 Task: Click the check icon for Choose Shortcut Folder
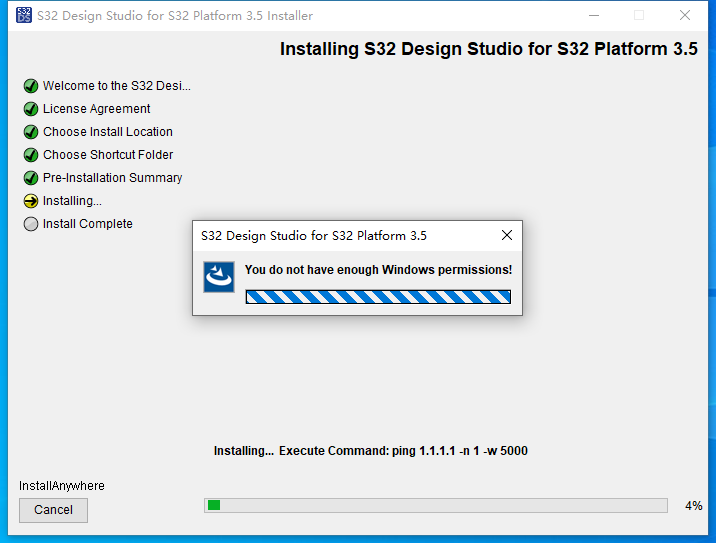click(31, 155)
